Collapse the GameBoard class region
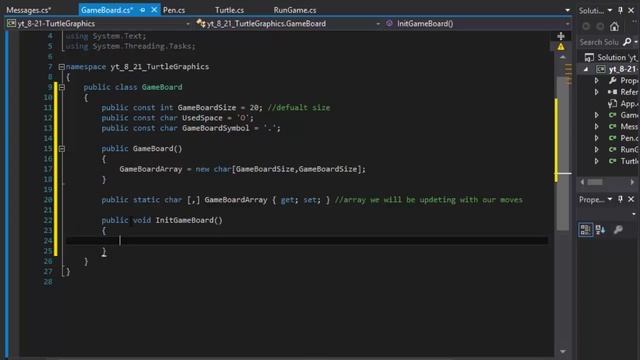Screen dimensions: 640x360 click(62, 87)
